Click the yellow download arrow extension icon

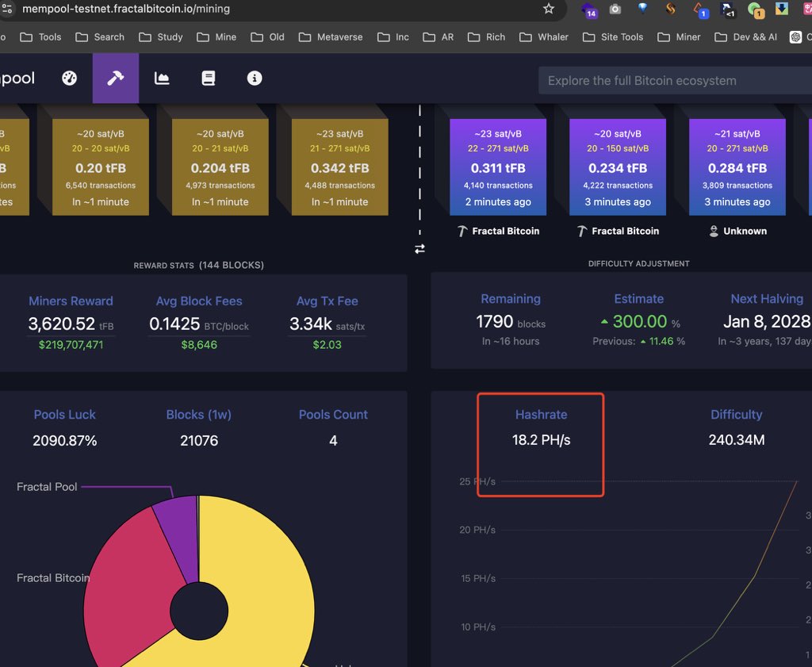click(x=782, y=8)
